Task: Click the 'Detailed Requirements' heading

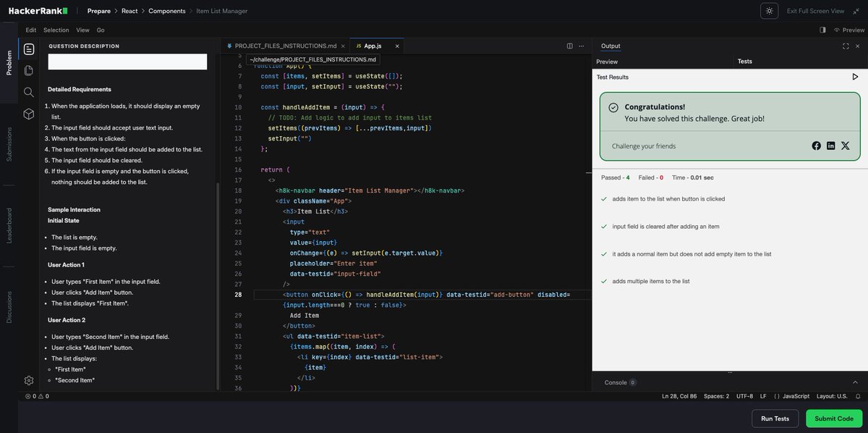Action: [80, 89]
